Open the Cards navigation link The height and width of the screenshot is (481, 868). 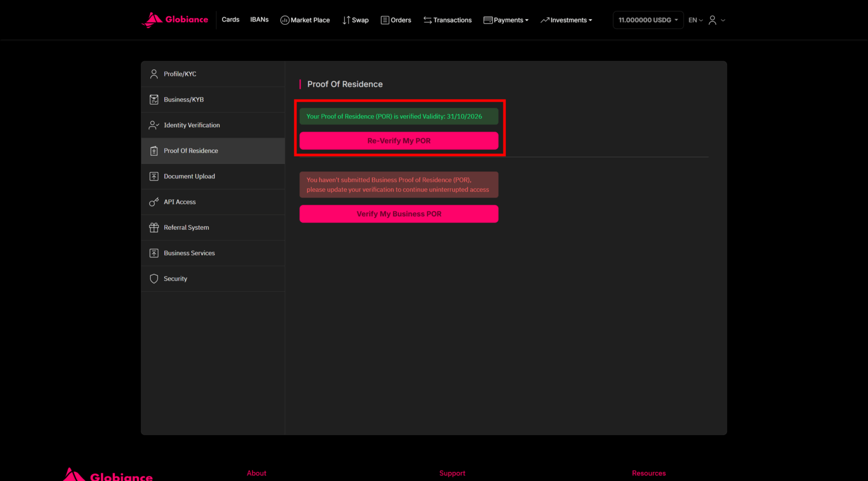(231, 20)
